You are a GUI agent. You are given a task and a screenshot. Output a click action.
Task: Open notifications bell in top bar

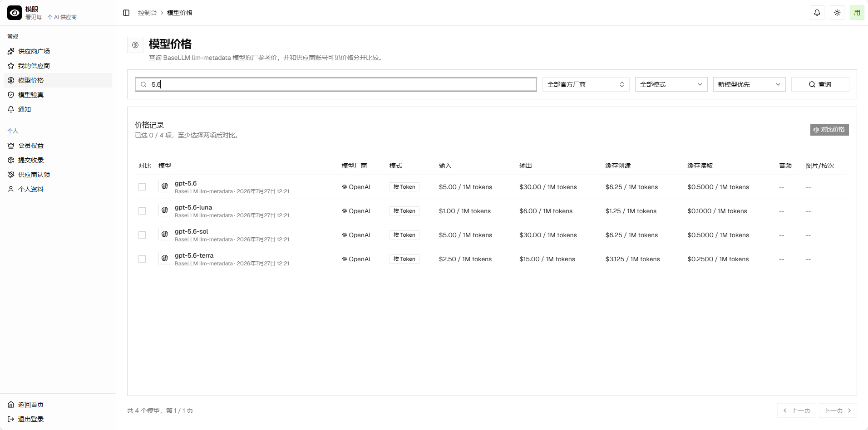click(817, 13)
